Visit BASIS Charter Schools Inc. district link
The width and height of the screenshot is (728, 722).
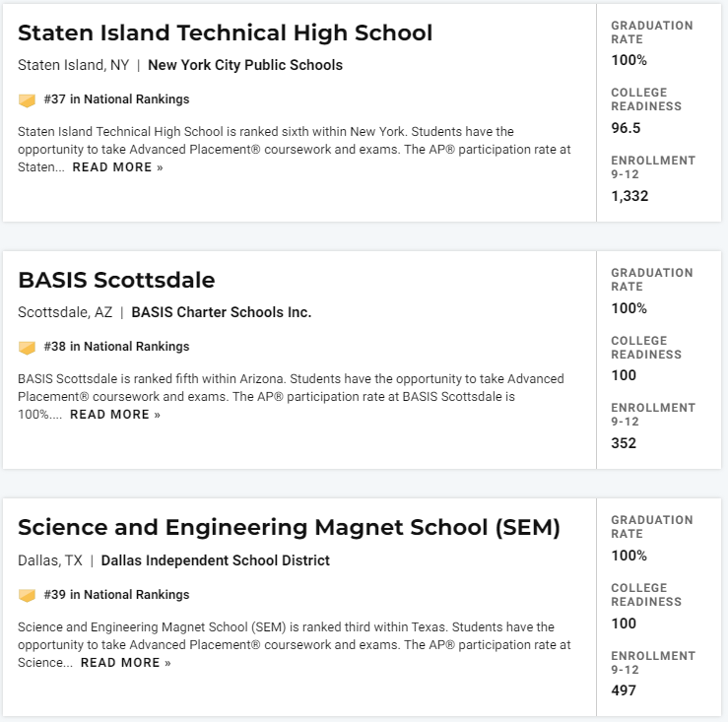(221, 312)
